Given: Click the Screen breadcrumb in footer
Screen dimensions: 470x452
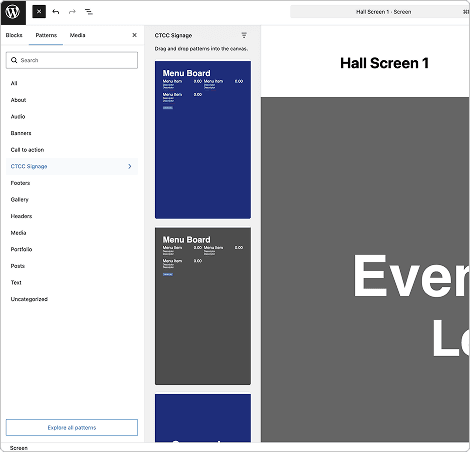Looking at the screenshot, I should pos(19,448).
